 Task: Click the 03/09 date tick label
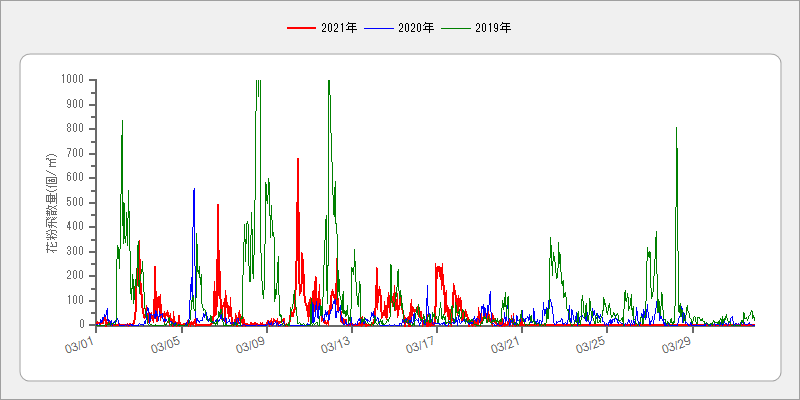coord(250,345)
